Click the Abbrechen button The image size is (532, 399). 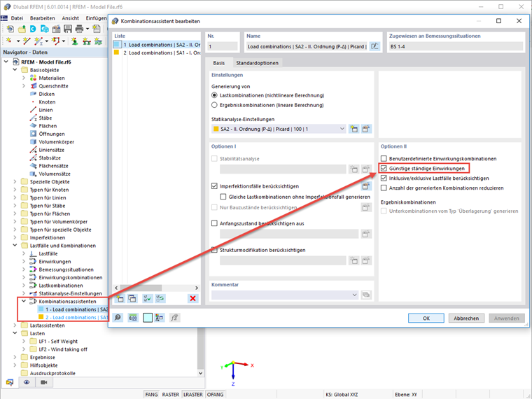tap(466, 318)
